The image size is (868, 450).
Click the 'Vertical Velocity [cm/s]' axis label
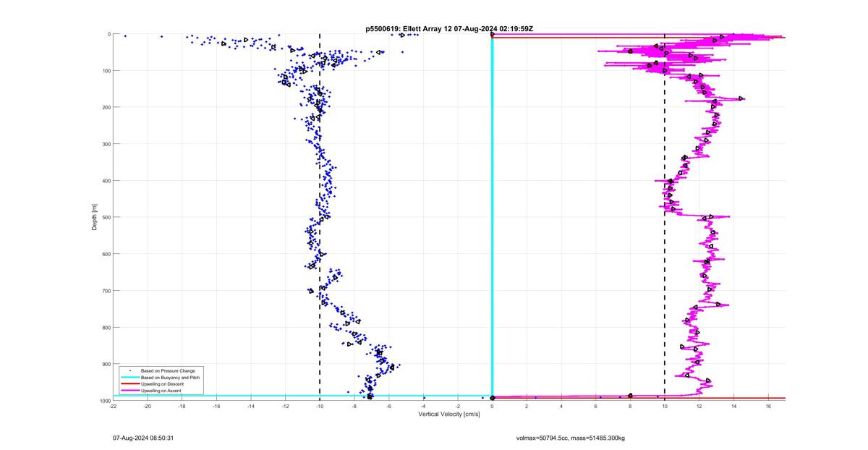(449, 414)
